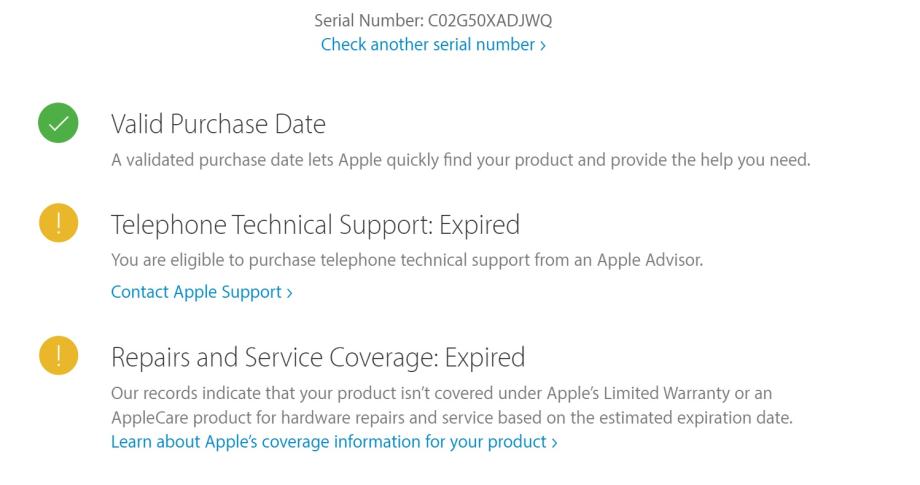Click the validated purchase date description sentence
920x485 pixels.
pyautogui.click(x=460, y=160)
